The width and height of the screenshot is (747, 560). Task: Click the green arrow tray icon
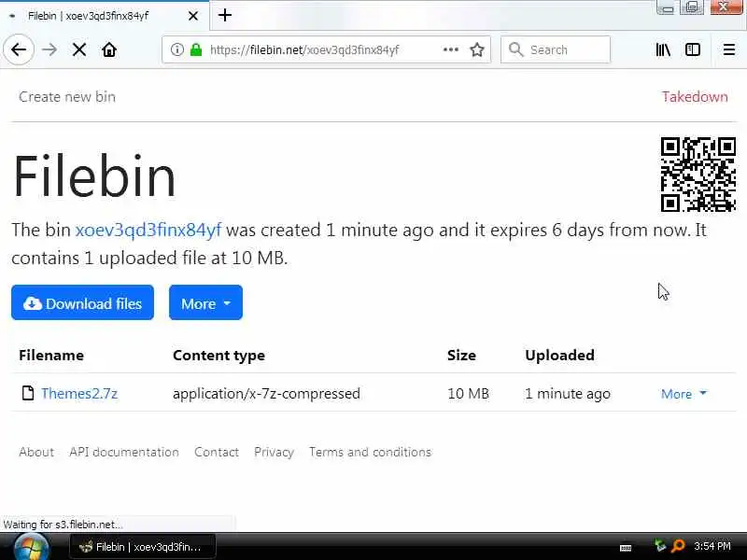[660, 546]
